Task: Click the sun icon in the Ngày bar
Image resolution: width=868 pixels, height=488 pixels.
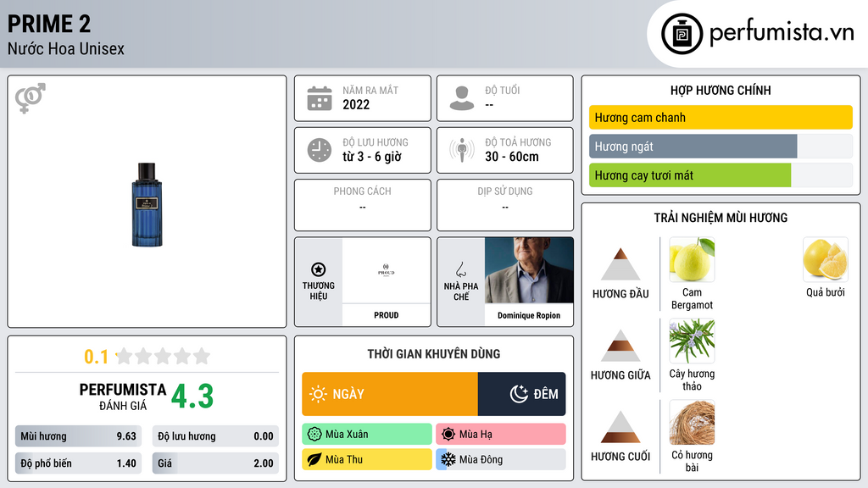Action: 318,394
